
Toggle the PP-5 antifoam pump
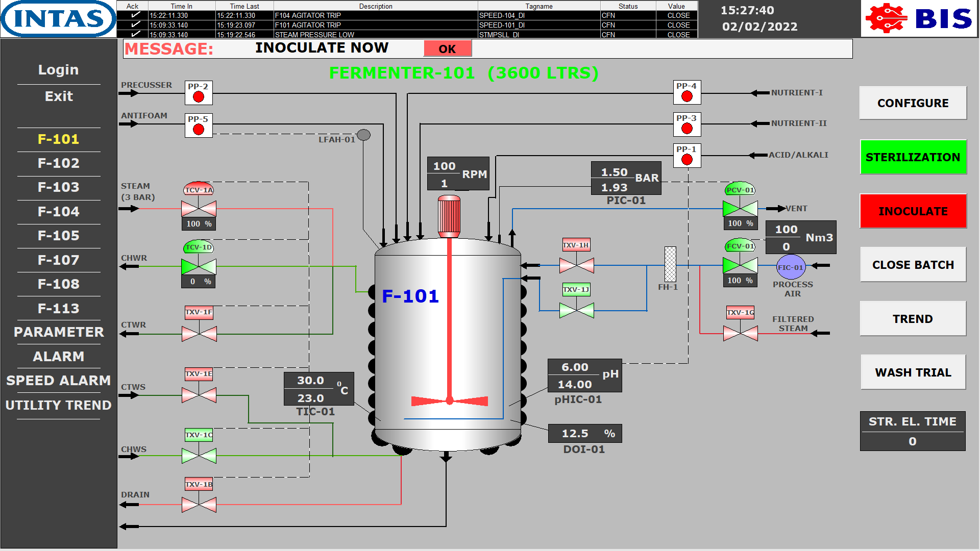199,129
